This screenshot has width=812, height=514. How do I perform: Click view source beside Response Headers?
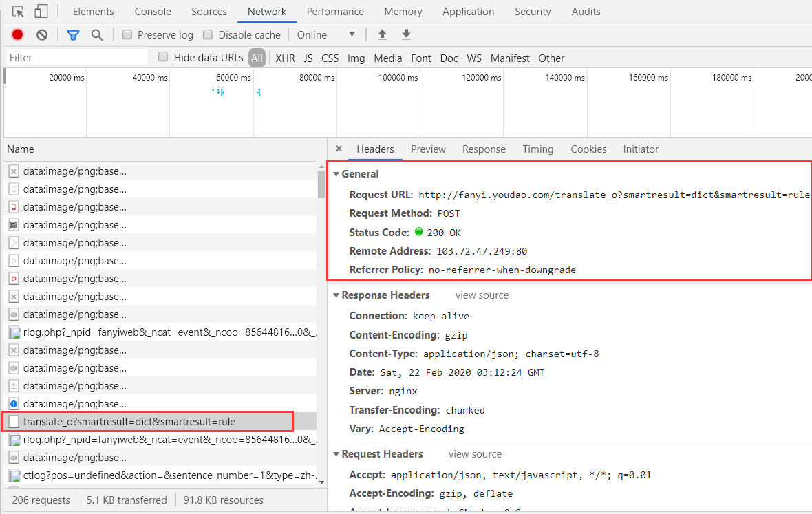click(x=482, y=295)
